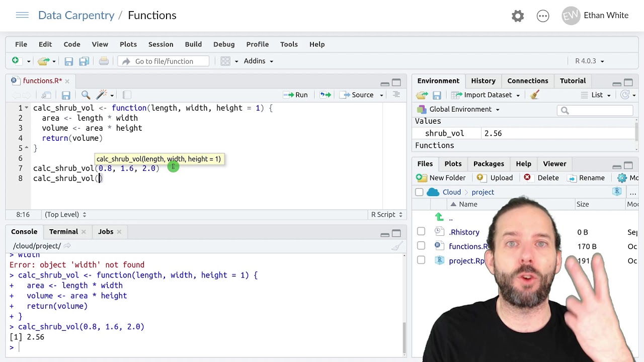This screenshot has height=362, width=644.
Task: Open recent files dropdown arrow
Action: click(x=54, y=61)
